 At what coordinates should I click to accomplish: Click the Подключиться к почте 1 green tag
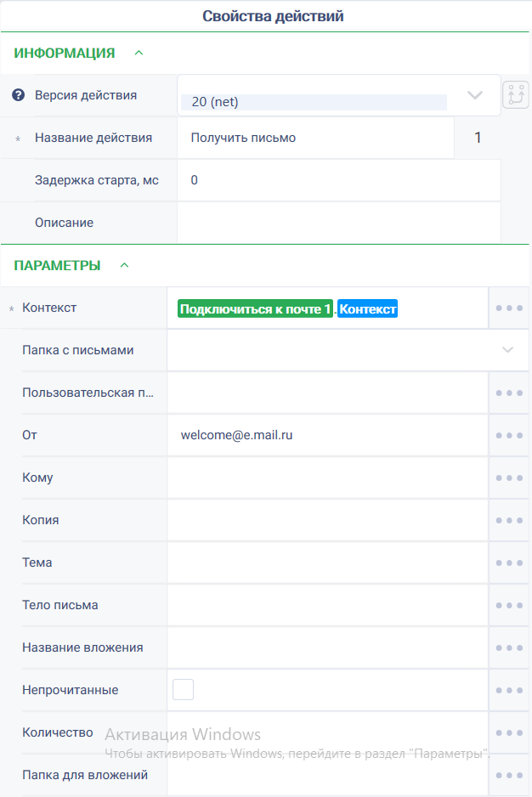[255, 308]
